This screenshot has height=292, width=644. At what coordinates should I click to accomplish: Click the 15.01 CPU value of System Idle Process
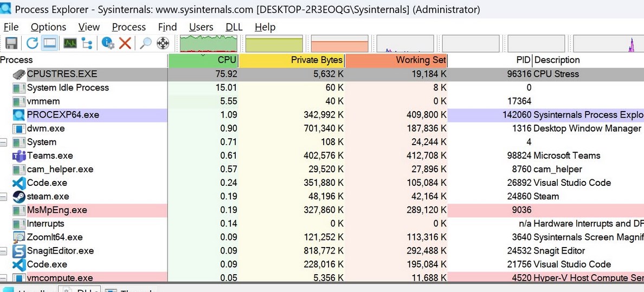click(x=226, y=87)
